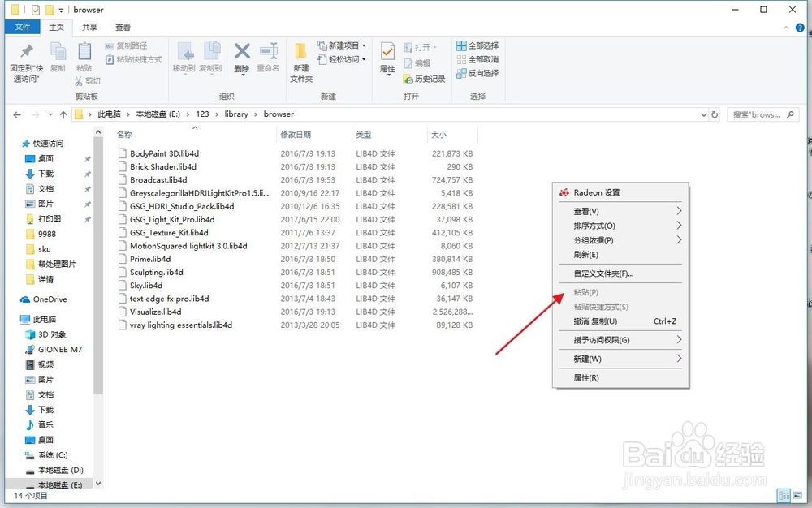
Task: Click the Open button in ribbon
Action: tap(420, 47)
